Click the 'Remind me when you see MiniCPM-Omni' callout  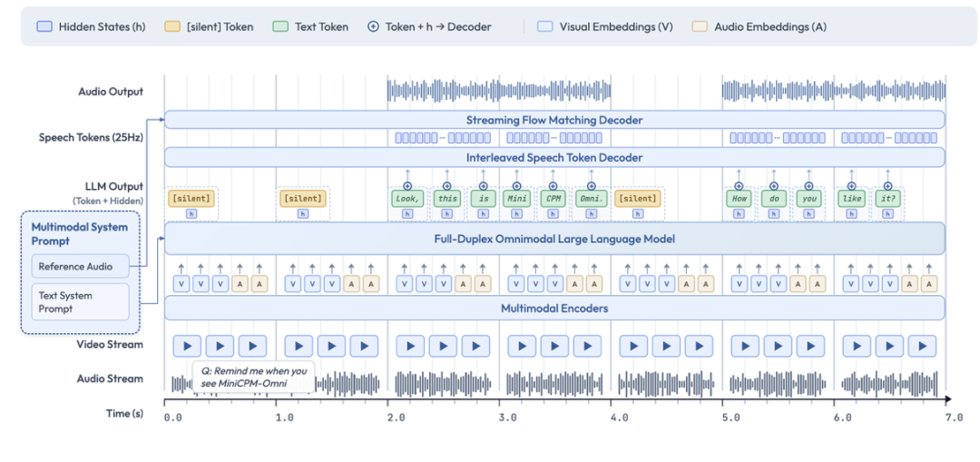pyautogui.click(x=253, y=377)
